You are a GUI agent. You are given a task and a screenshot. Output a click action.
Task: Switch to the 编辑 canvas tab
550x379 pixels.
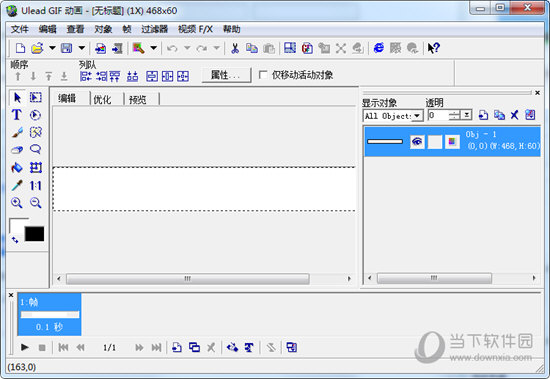coord(67,99)
